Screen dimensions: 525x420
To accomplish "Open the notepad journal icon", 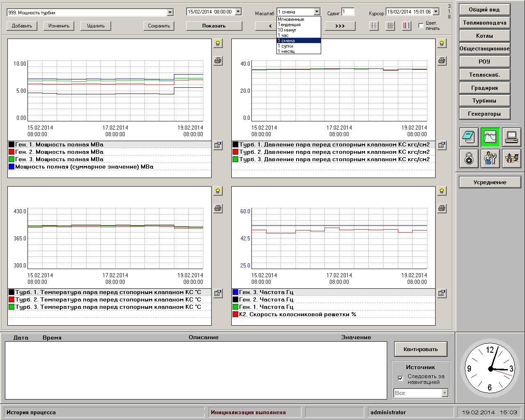I will 468,137.
